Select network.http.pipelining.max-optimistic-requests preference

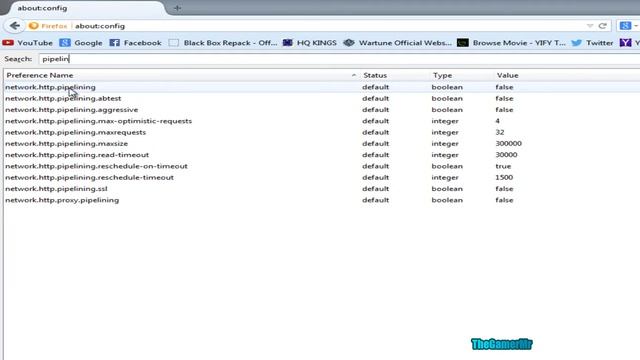pos(98,121)
